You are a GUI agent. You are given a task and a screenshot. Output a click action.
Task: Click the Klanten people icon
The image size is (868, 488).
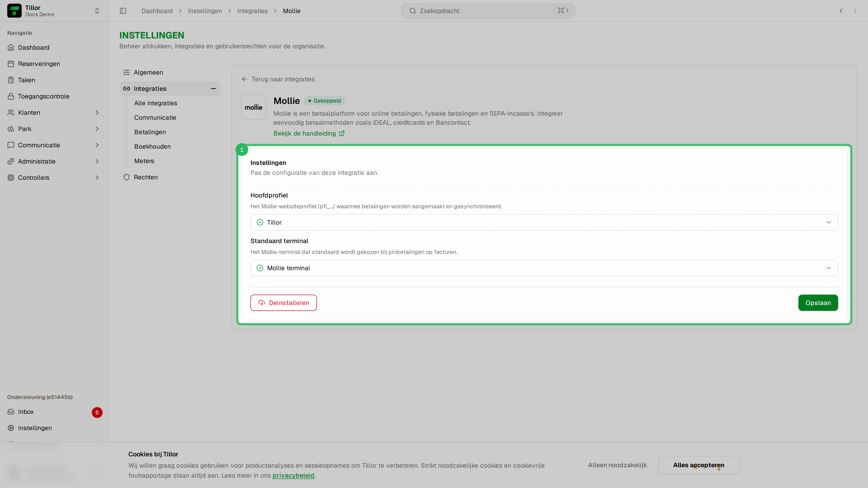tap(11, 113)
